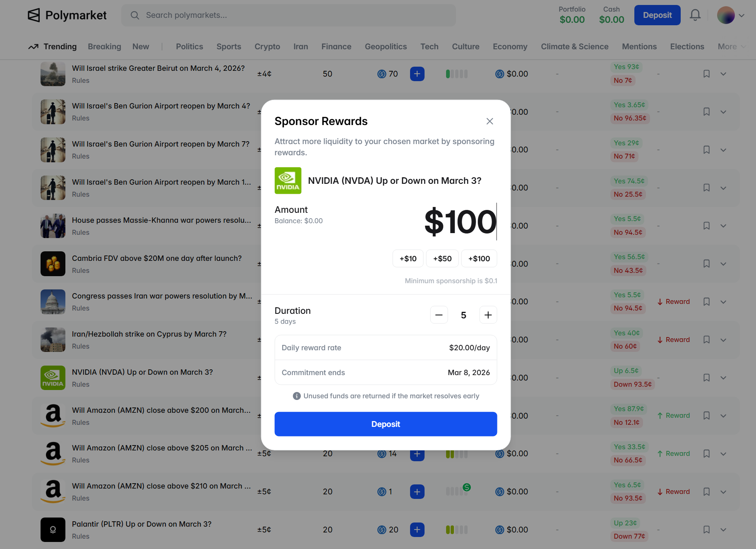Decrease duration with the minus stepper

pos(439,315)
